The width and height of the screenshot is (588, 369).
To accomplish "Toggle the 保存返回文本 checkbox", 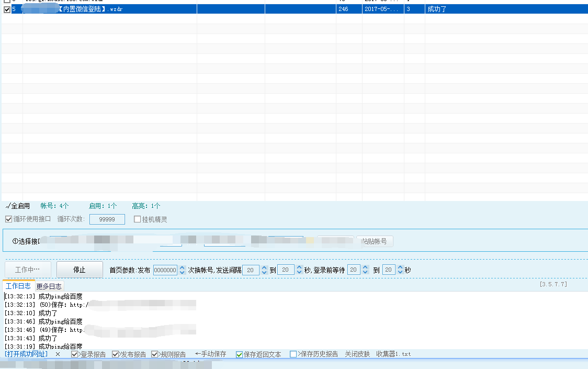I will tap(239, 354).
